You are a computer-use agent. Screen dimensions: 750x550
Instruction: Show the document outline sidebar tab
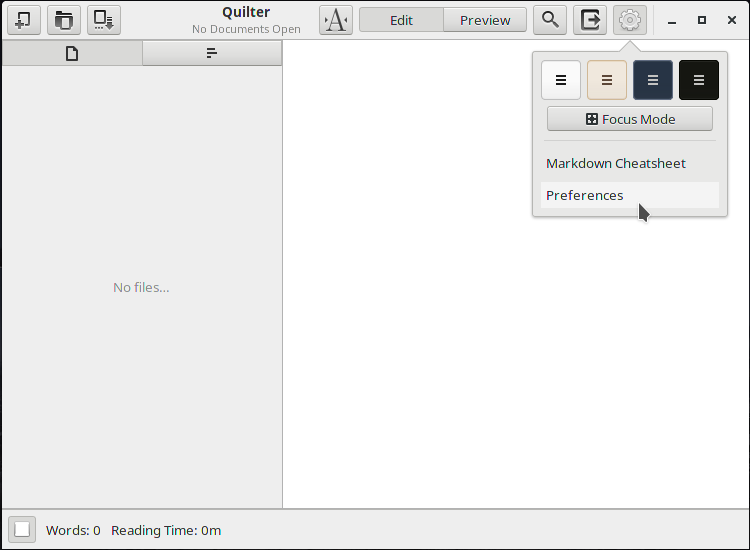point(211,53)
